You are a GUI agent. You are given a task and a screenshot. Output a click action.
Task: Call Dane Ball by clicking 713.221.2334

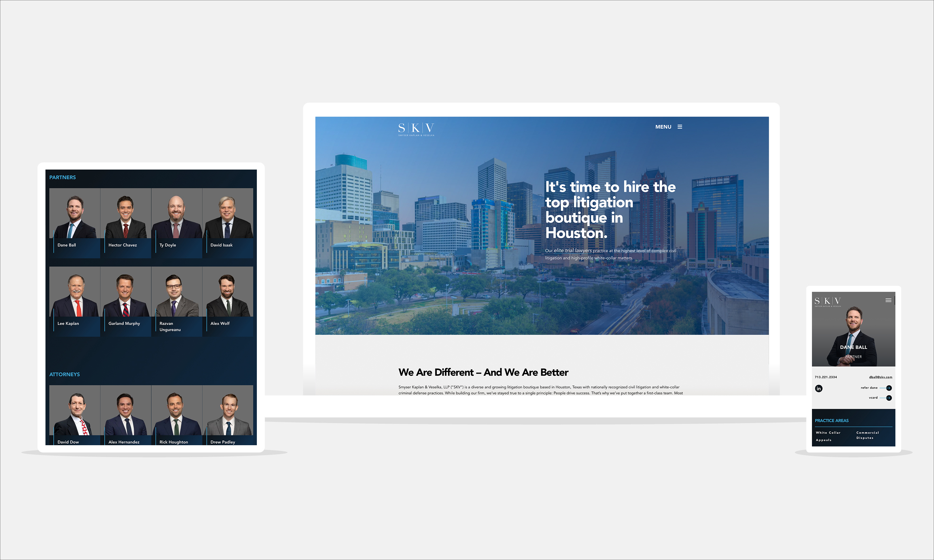coord(826,377)
